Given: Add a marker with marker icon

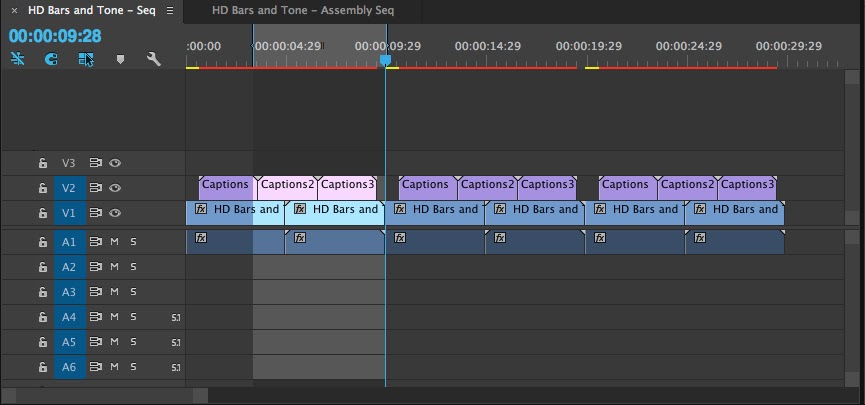Looking at the screenshot, I should pyautogui.click(x=120, y=59).
